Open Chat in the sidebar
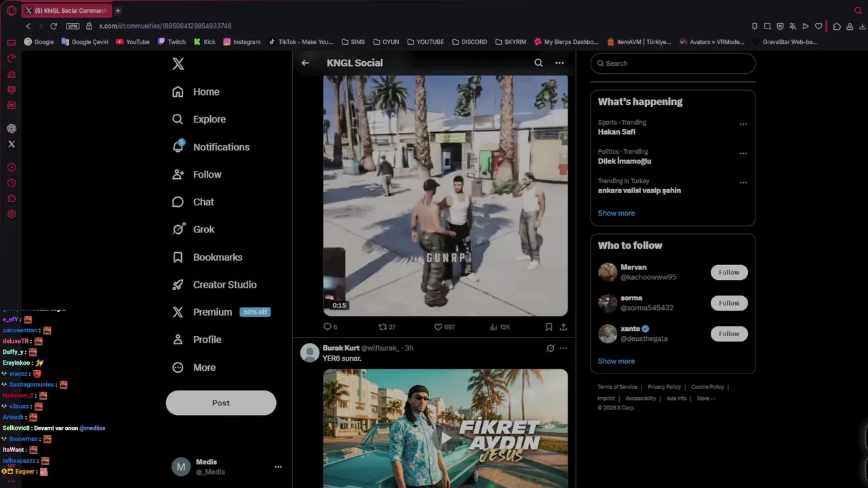 (193, 202)
